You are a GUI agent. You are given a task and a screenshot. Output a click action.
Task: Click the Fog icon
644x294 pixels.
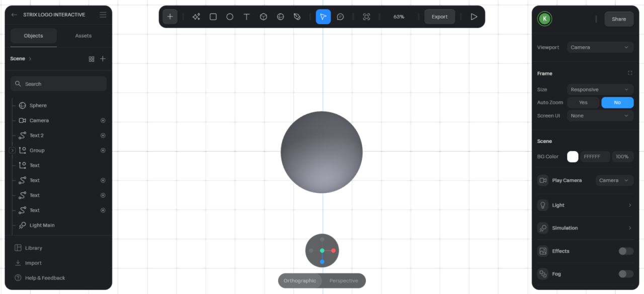click(x=543, y=274)
